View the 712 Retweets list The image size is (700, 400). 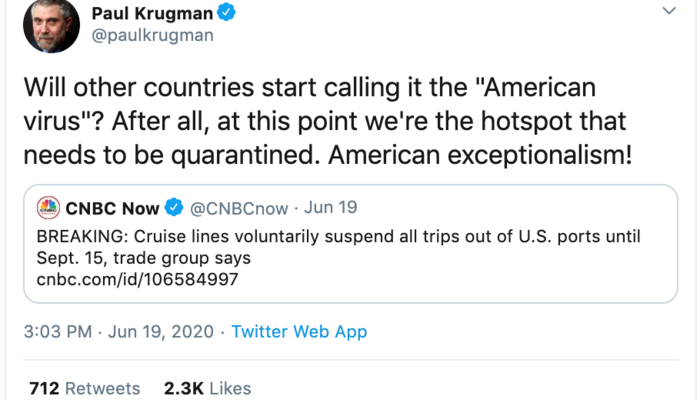[85, 388]
